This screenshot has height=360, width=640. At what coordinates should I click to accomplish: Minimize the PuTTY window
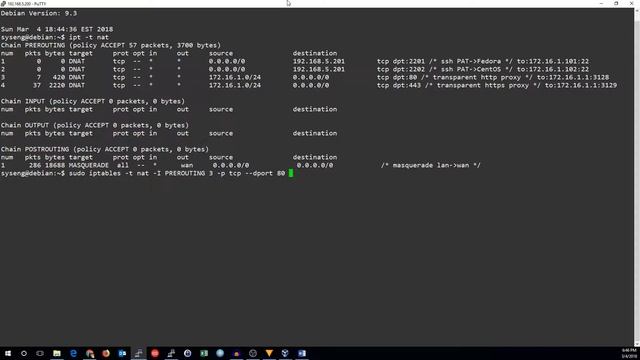point(601,3)
